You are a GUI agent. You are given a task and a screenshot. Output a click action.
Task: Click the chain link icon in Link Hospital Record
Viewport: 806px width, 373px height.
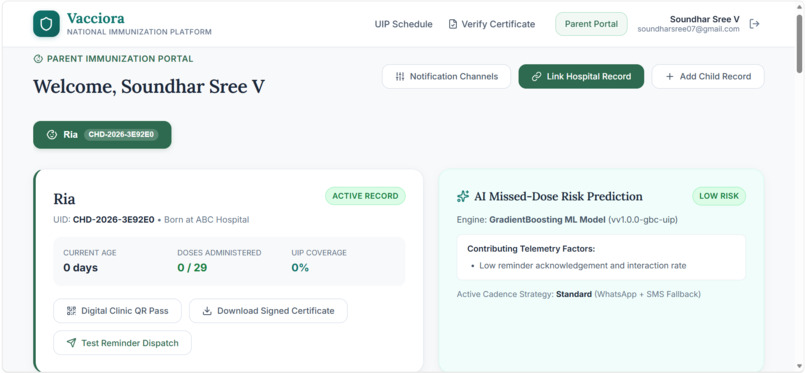[x=536, y=77]
